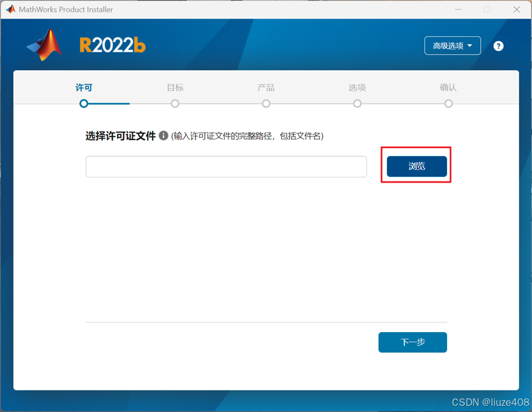Switch to the 选项 step label
The image size is (532, 412).
(357, 87)
